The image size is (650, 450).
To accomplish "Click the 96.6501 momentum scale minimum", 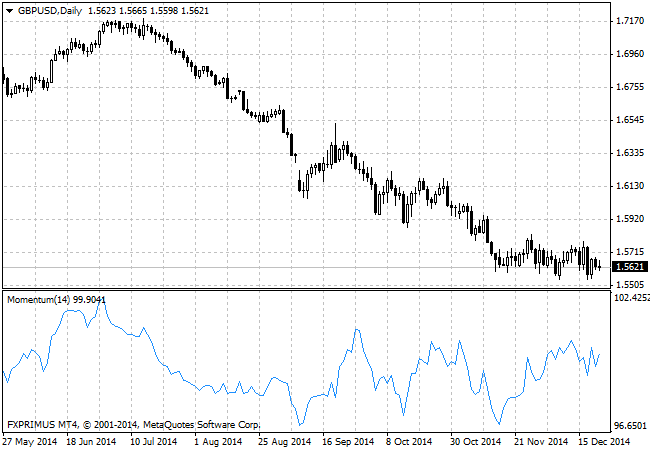I will point(631,425).
